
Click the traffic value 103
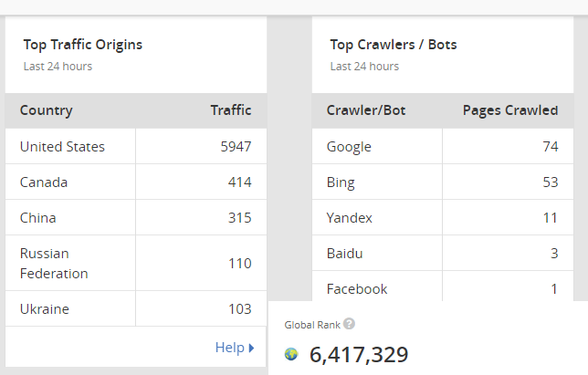240,309
